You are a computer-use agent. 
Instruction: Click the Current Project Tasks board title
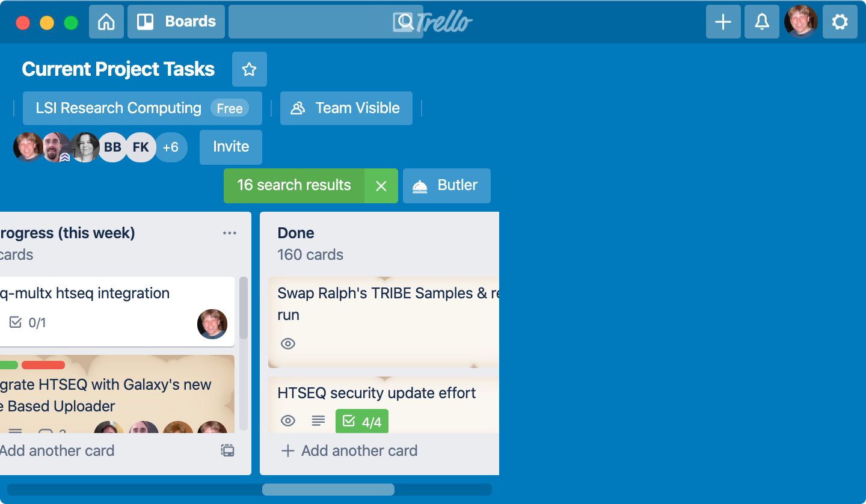118,69
